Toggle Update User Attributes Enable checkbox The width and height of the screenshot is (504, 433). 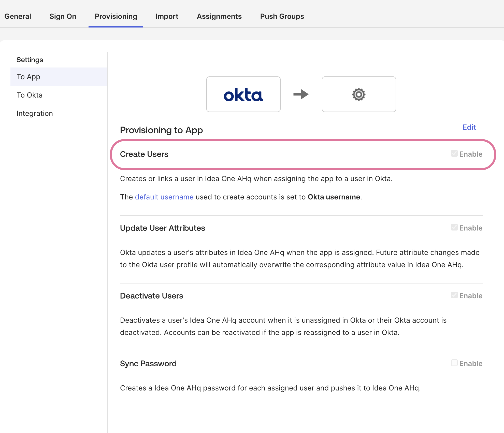(x=454, y=227)
